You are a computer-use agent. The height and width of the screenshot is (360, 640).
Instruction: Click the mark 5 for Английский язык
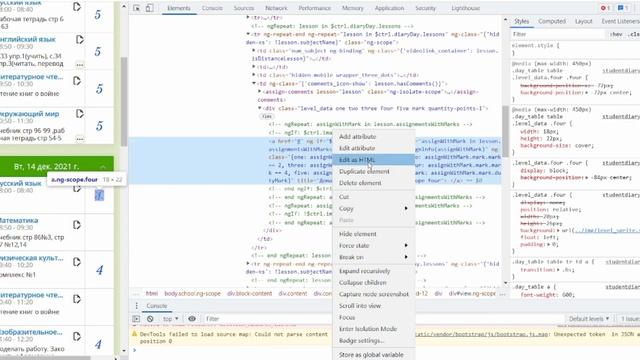pyautogui.click(x=98, y=51)
